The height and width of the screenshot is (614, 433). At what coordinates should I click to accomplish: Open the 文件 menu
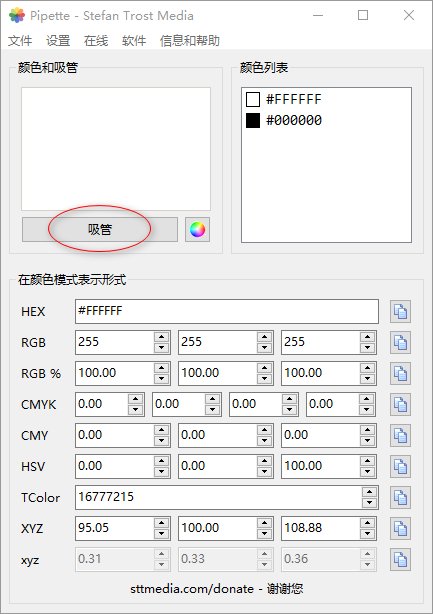pyautogui.click(x=20, y=40)
